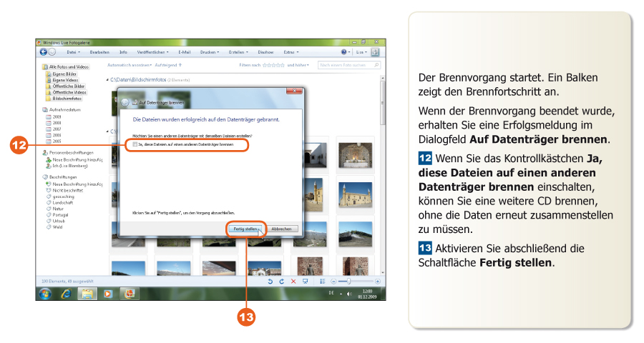644x343 pixels.
Task: Click the Windows Start orb
Action: coord(45,294)
